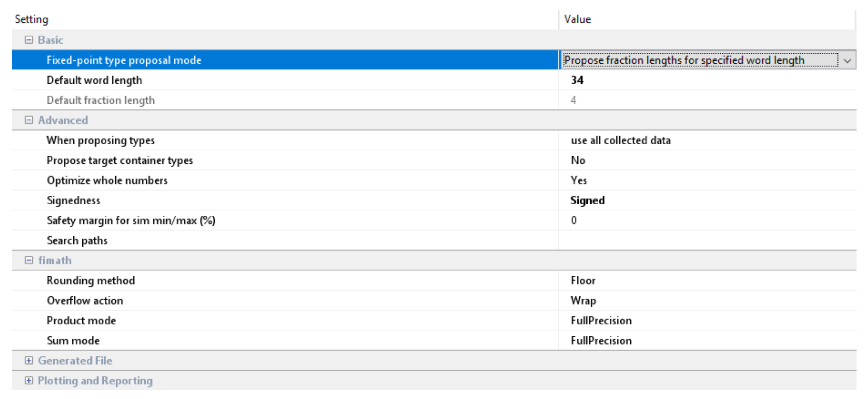Edit the Default word length value 34
The height and width of the screenshot is (399, 868).
tap(577, 80)
